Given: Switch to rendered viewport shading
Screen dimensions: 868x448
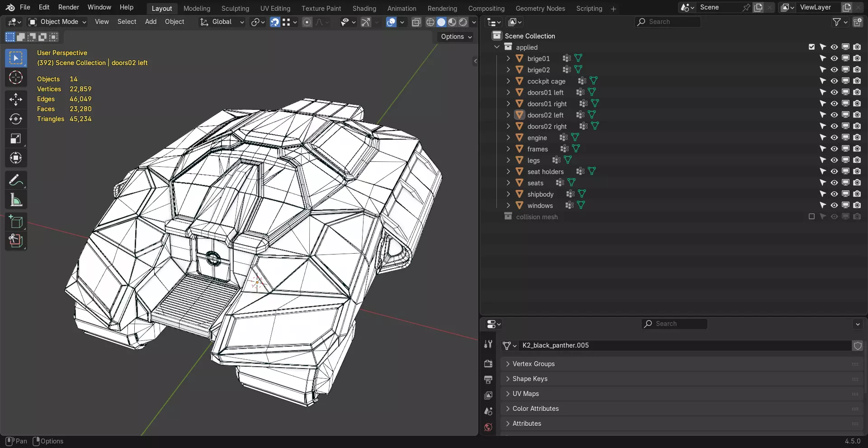Looking at the screenshot, I should (463, 22).
